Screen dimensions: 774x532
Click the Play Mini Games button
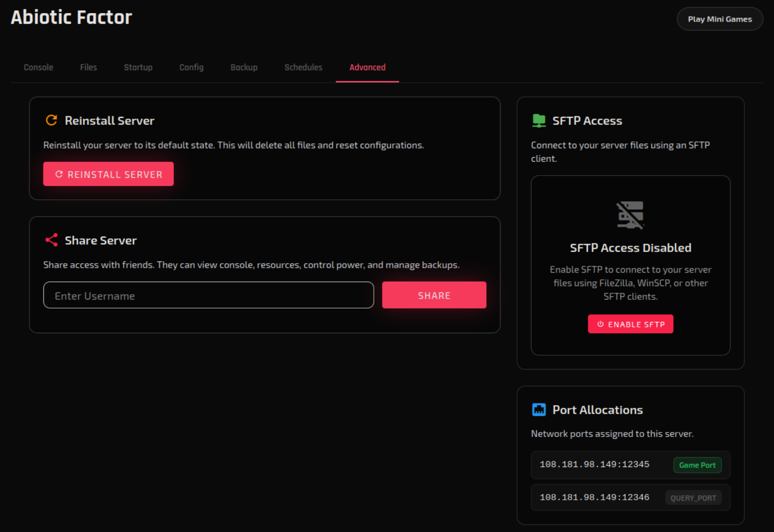click(719, 19)
